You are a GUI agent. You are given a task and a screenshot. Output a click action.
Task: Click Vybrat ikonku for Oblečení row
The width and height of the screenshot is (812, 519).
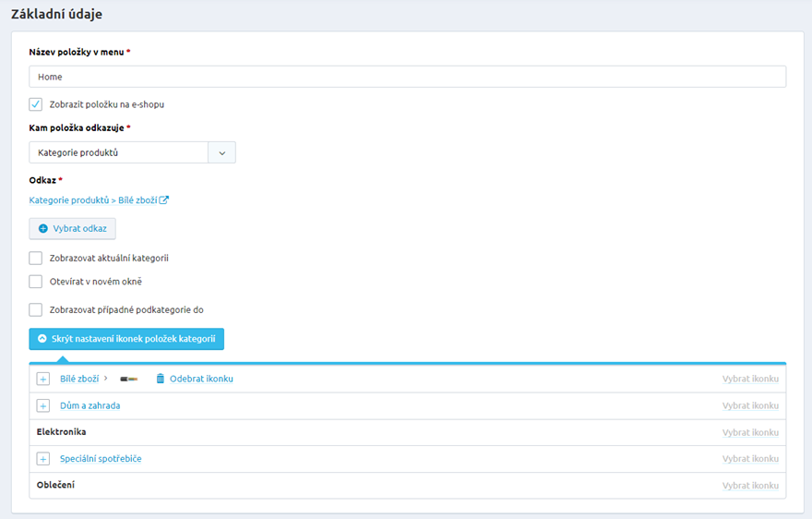coord(750,485)
